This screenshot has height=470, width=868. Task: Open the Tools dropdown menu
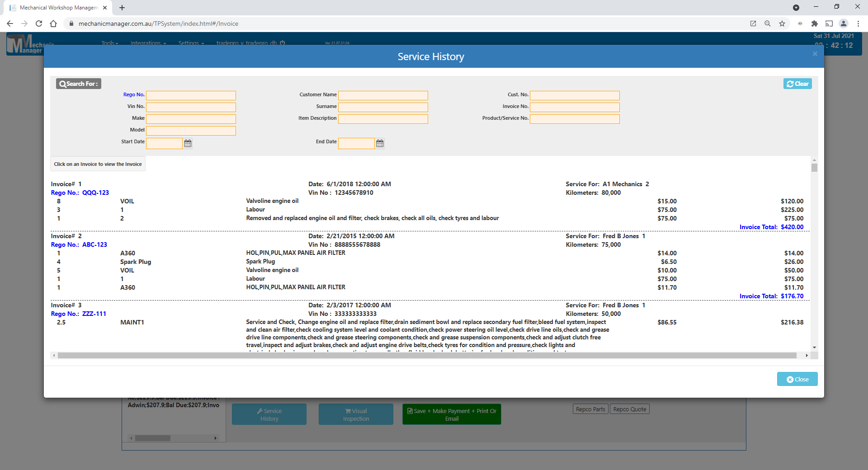pyautogui.click(x=109, y=43)
